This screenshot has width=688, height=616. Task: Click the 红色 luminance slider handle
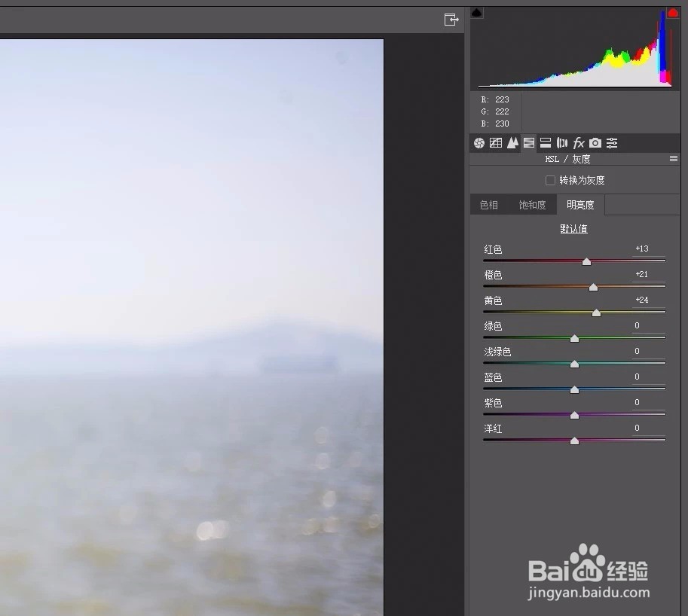coord(586,262)
